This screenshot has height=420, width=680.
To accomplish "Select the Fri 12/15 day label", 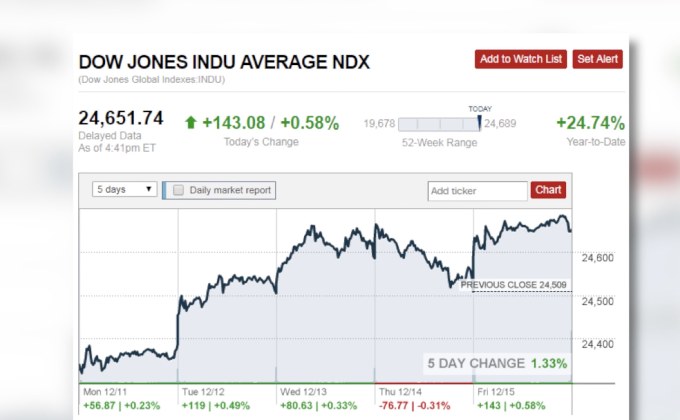I will click(x=498, y=393).
